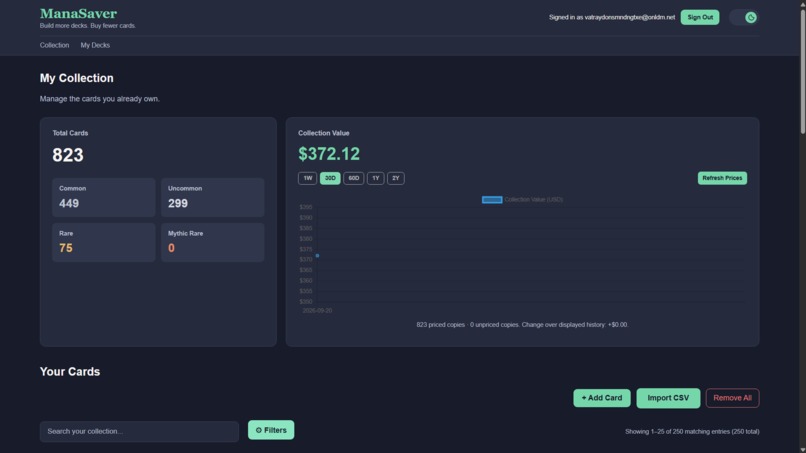Image resolution: width=806 pixels, height=453 pixels.
Task: Click the signed-in email address text
Action: coord(630,17)
